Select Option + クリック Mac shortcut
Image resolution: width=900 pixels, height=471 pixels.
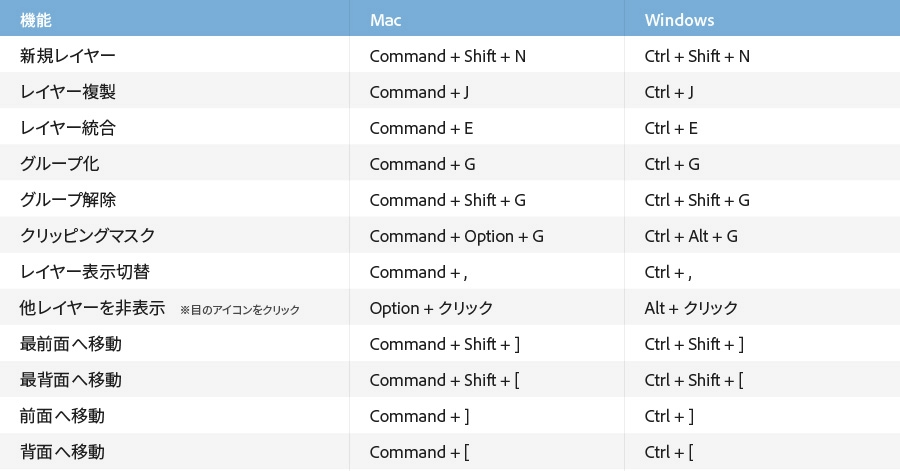[x=431, y=308]
